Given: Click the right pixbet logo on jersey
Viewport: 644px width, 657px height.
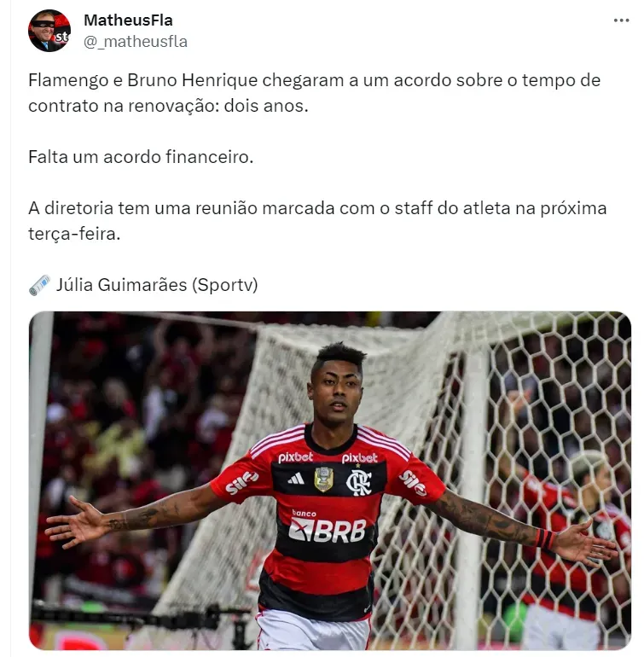Looking at the screenshot, I should click(359, 458).
